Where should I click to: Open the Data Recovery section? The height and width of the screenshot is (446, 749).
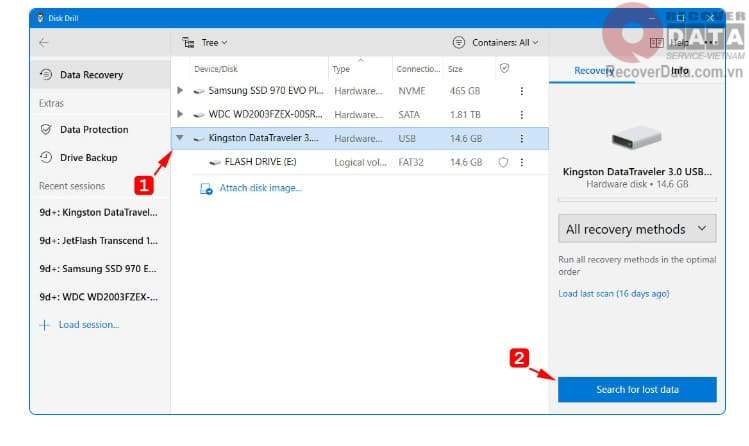[100, 74]
